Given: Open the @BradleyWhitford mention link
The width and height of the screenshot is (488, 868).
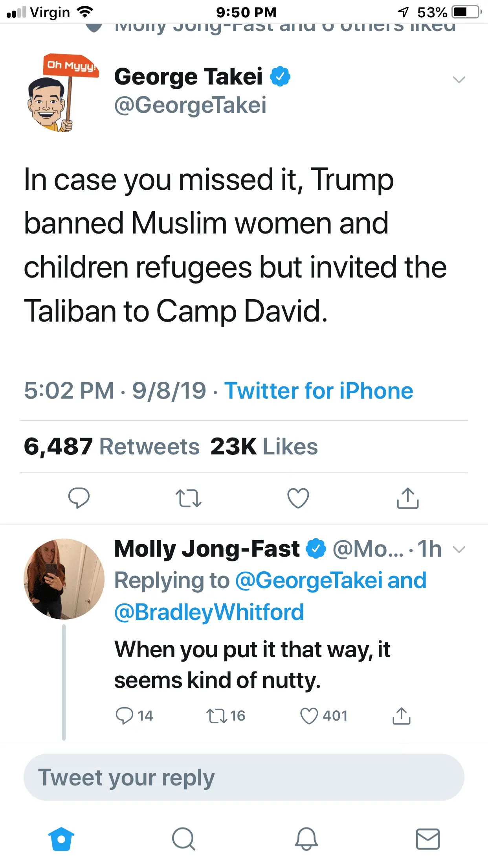Looking at the screenshot, I should [x=209, y=612].
